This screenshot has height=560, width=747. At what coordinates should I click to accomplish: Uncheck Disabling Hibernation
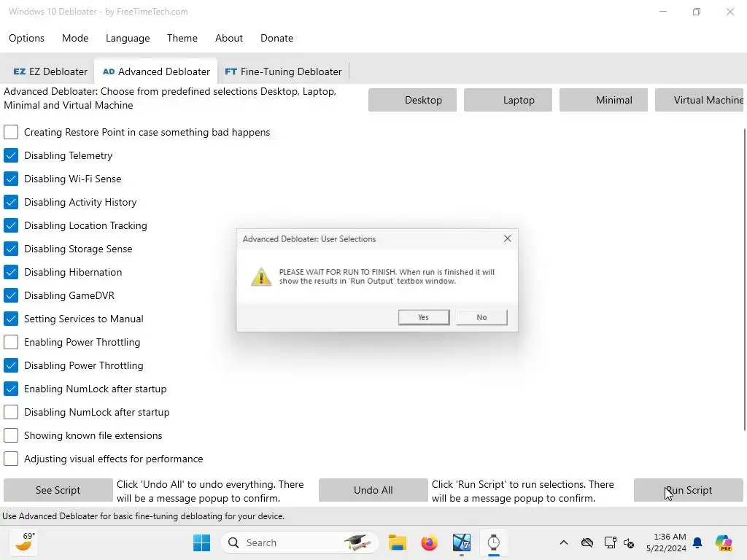coord(11,272)
